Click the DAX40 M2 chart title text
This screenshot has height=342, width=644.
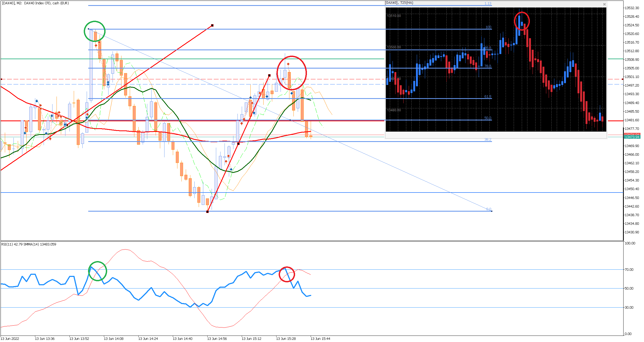pyautogui.click(x=35, y=3)
